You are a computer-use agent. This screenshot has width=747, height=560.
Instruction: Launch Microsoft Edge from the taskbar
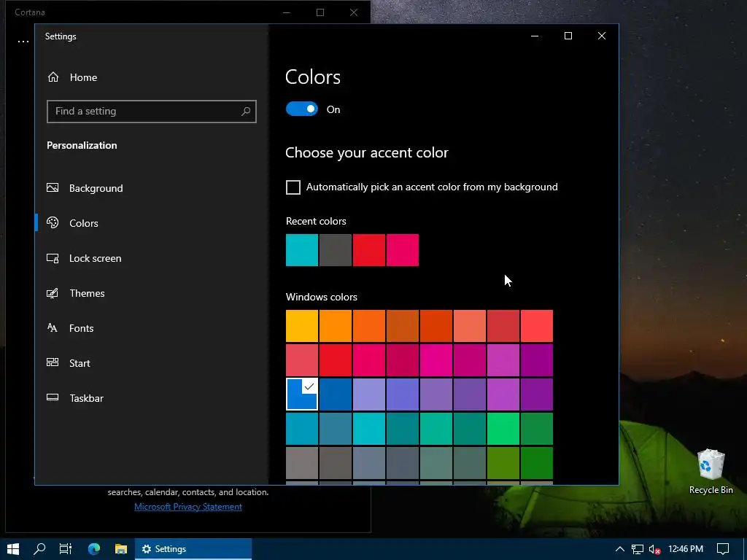(94, 548)
